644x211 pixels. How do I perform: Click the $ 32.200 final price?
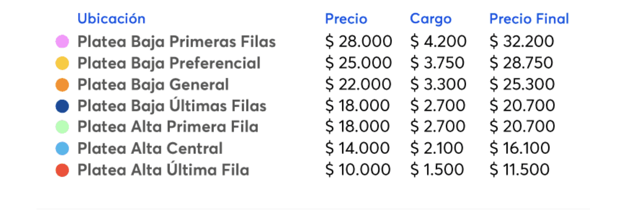pyautogui.click(x=522, y=42)
